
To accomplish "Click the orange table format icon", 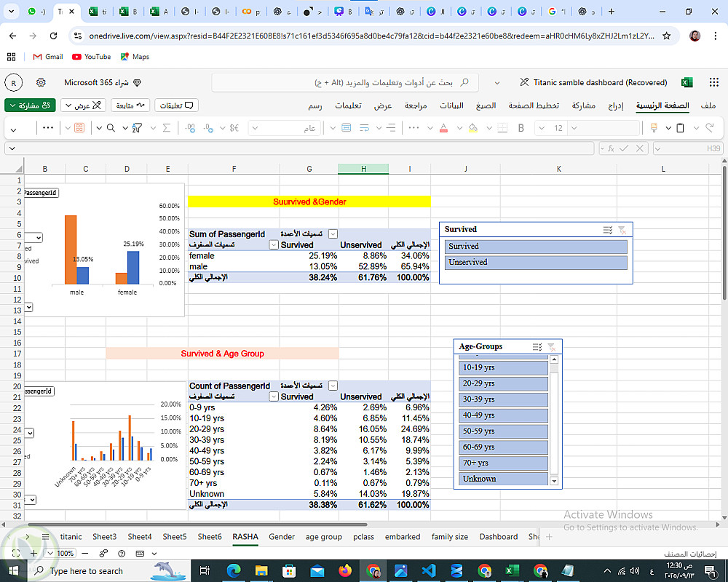I will (x=79, y=128).
